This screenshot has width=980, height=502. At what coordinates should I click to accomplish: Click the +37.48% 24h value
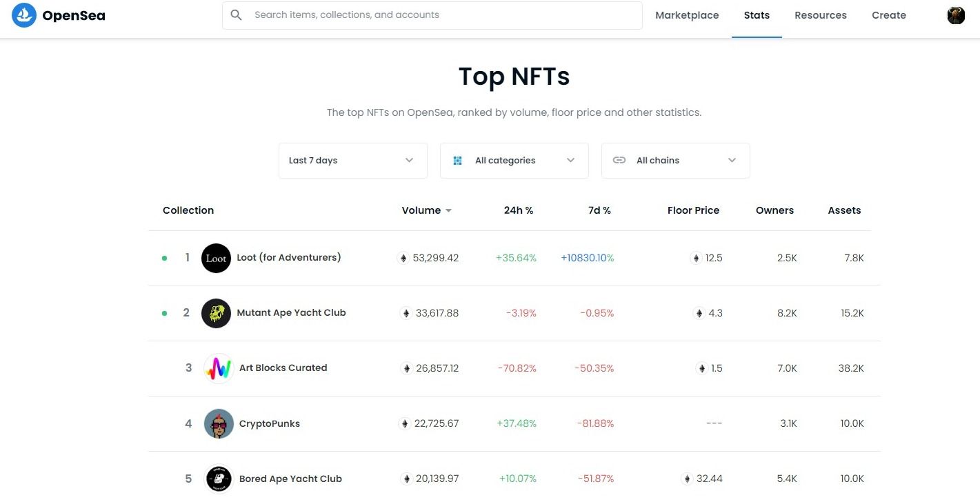coord(517,423)
